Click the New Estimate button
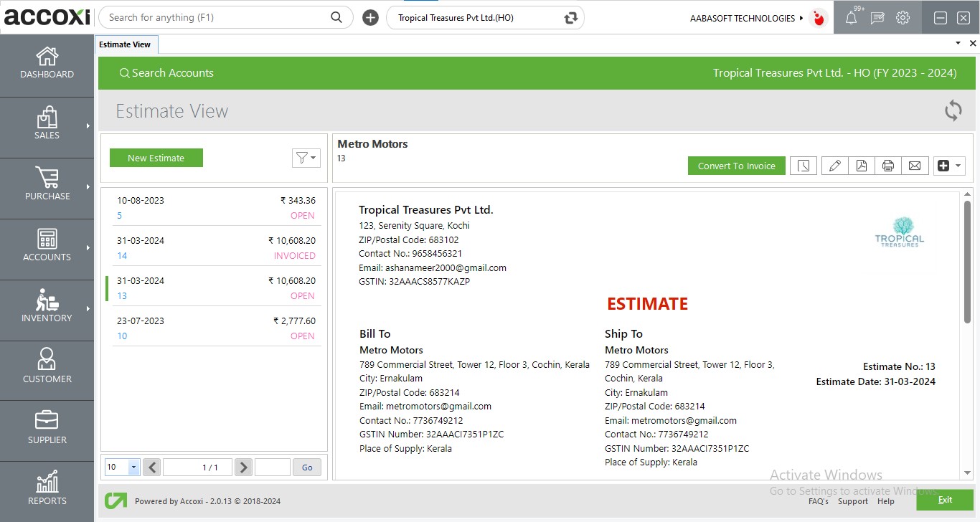The width and height of the screenshot is (980, 522). point(156,158)
